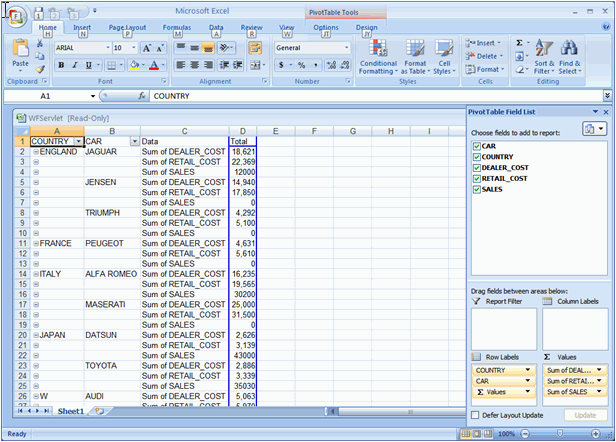Click the Comma Style icon
Image resolution: width=616 pixels, height=442 pixels.
(315, 65)
